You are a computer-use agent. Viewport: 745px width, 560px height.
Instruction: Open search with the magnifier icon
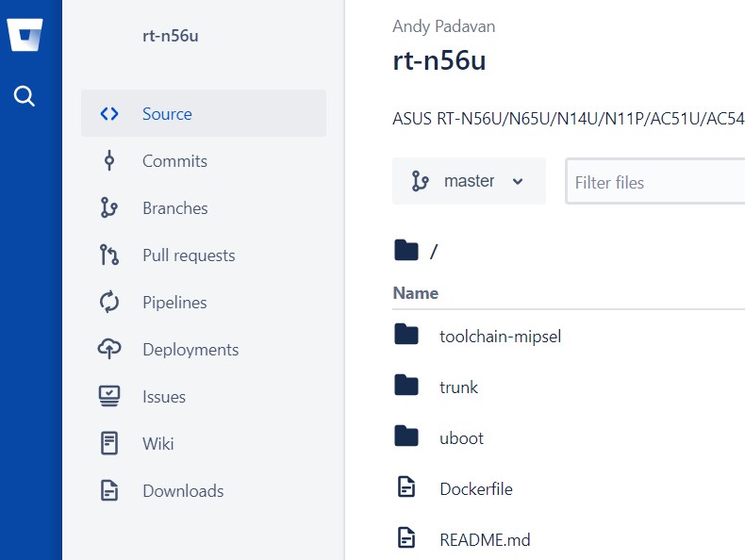(x=25, y=96)
